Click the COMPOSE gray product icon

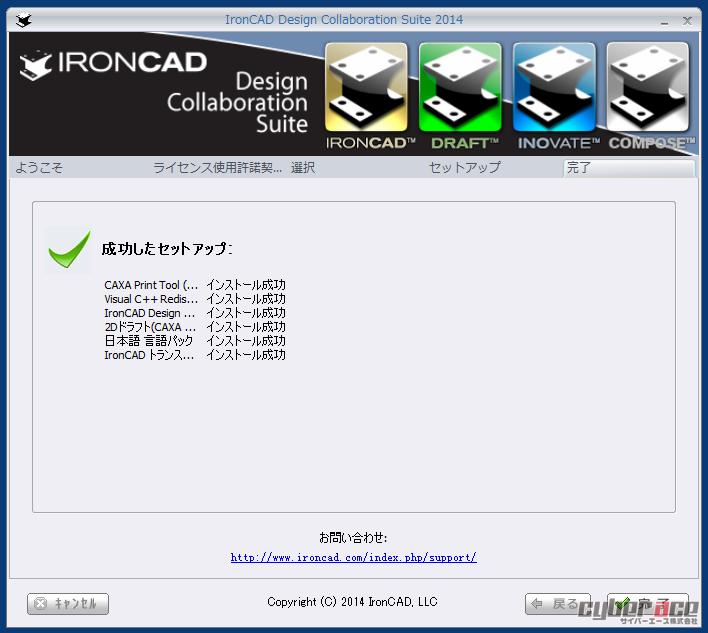648,87
